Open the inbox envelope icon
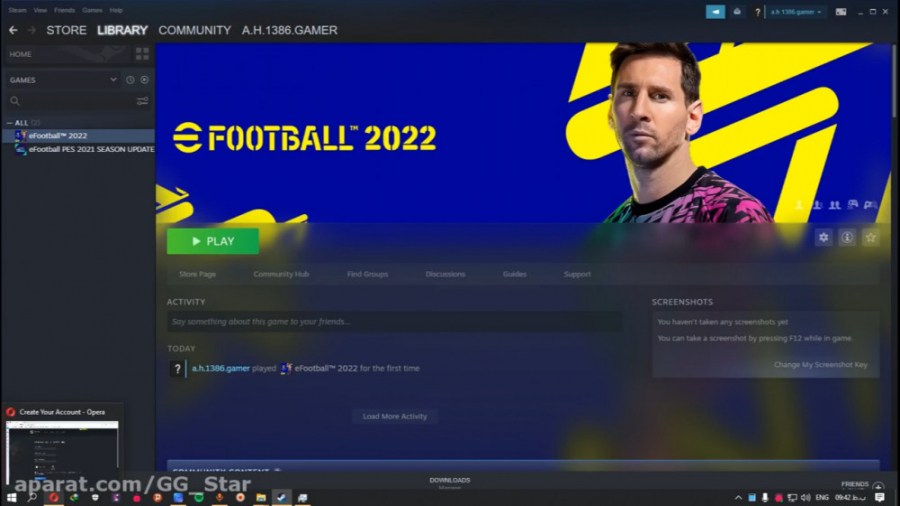 pos(737,11)
